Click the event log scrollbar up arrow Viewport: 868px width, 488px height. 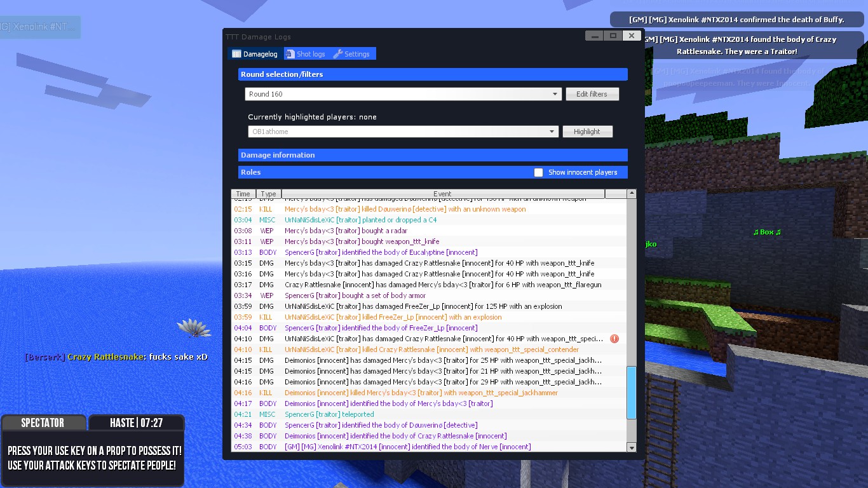(632, 194)
